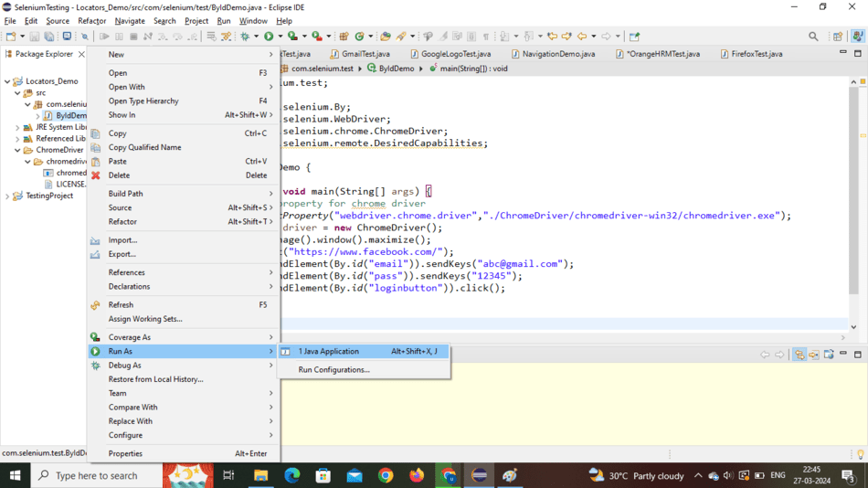Click the Debug bug icon in toolbar
Screen dimensions: 868x488
(x=244, y=37)
